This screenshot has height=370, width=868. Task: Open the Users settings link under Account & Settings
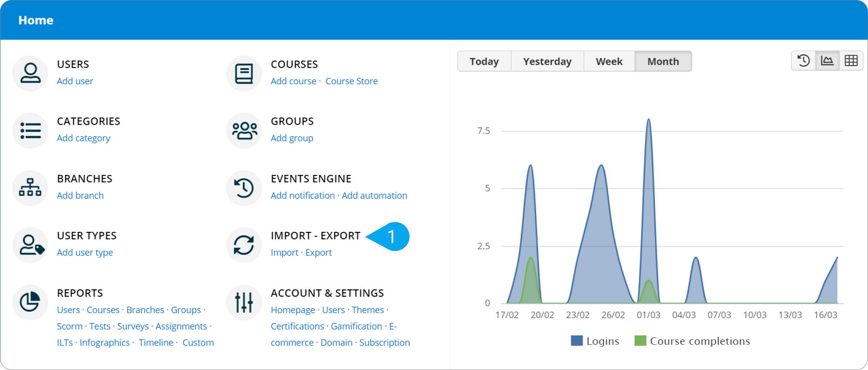(x=333, y=310)
